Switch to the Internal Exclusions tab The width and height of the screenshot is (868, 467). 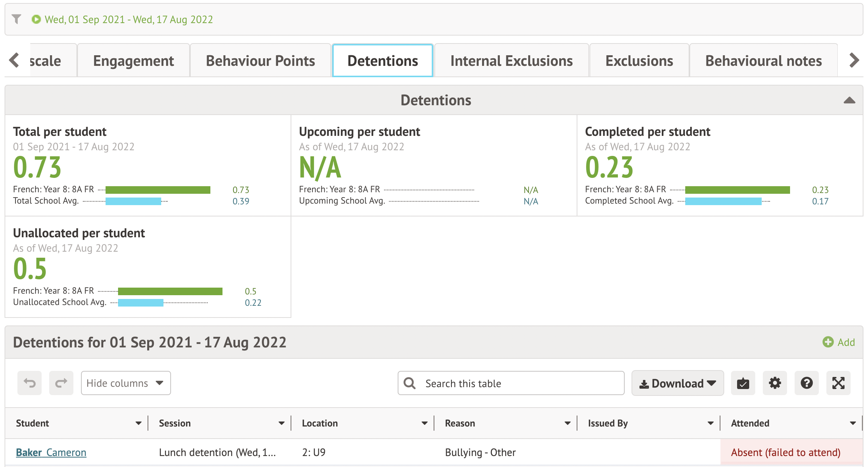click(x=511, y=61)
